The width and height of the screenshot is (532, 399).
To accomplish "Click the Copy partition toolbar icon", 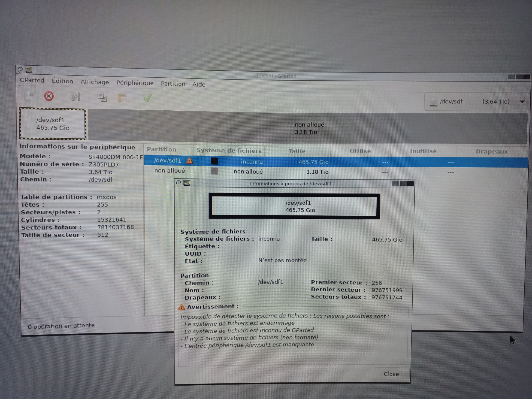I will pyautogui.click(x=102, y=97).
